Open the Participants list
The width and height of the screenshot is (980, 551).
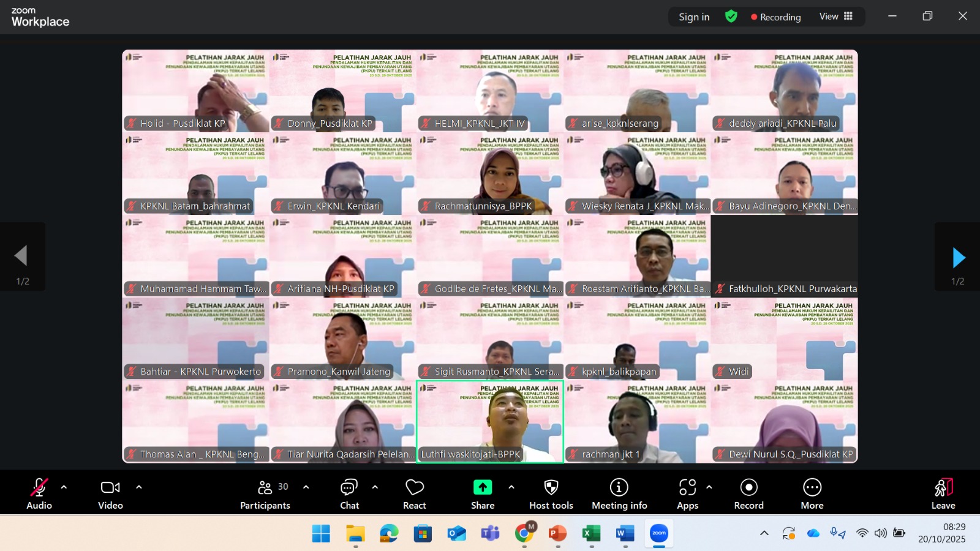pyautogui.click(x=265, y=493)
